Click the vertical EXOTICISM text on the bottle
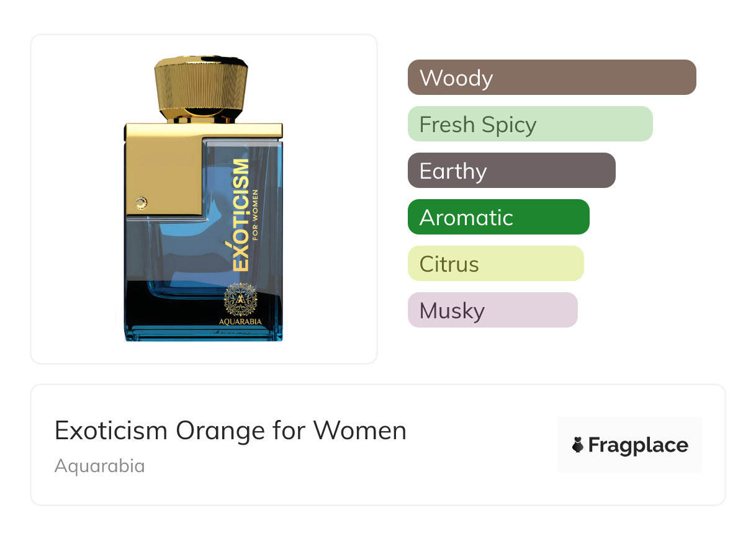This screenshot has width=756, height=536. tap(241, 214)
